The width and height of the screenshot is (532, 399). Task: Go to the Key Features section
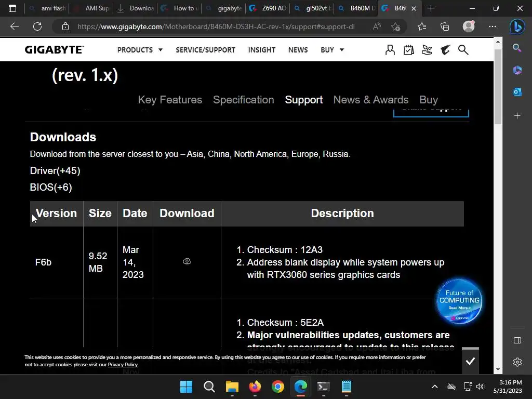pyautogui.click(x=170, y=100)
